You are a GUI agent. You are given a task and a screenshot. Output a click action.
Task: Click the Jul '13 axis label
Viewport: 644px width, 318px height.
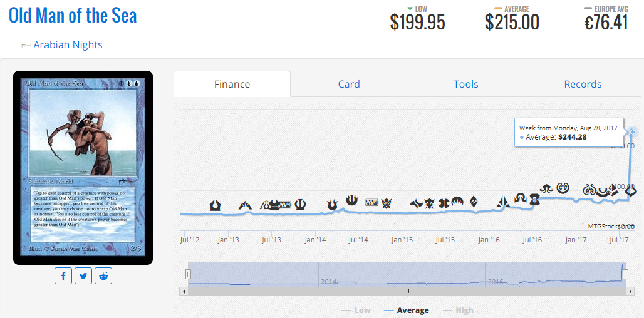point(271,239)
